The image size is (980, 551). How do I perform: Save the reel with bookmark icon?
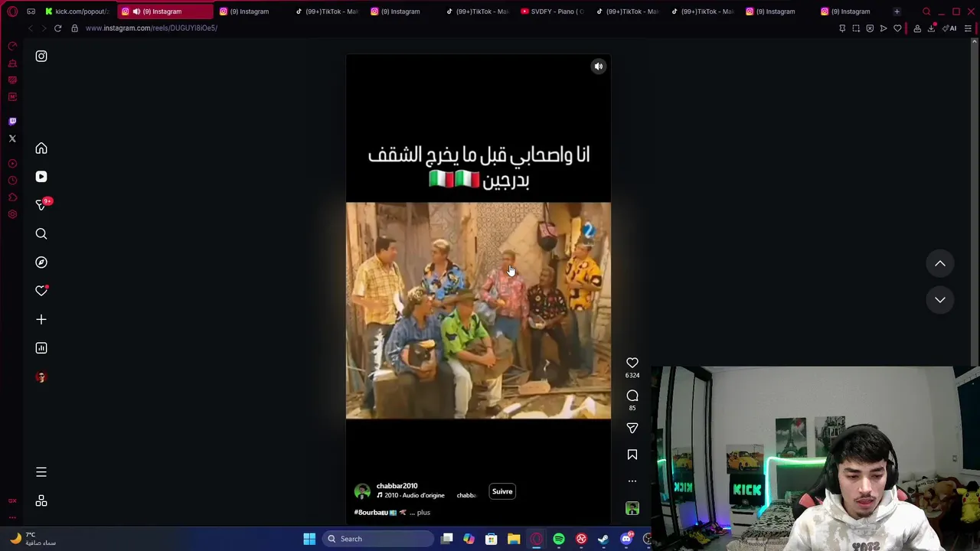(632, 455)
